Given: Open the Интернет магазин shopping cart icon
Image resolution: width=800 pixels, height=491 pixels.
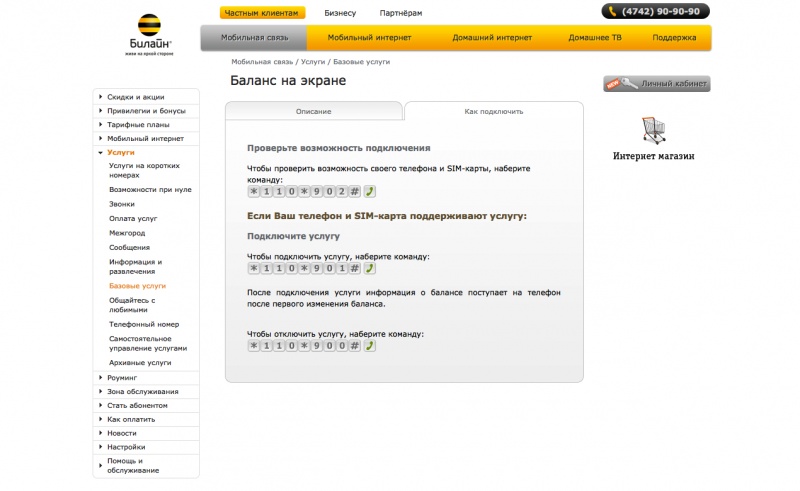Looking at the screenshot, I should point(654,130).
